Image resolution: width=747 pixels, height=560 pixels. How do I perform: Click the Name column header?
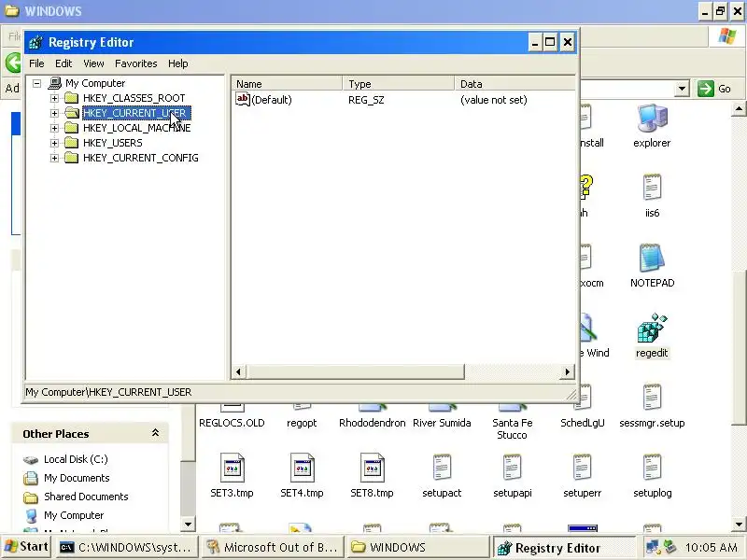click(287, 84)
